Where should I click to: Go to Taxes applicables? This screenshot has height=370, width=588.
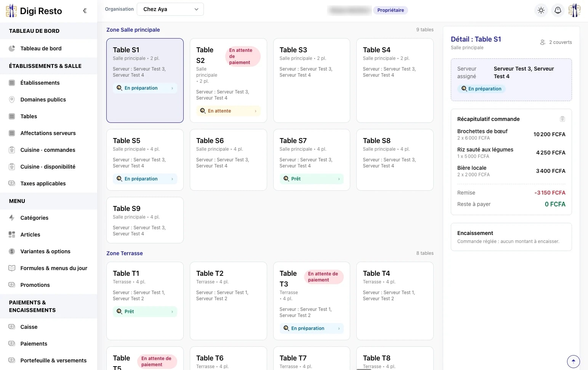tap(49, 183)
